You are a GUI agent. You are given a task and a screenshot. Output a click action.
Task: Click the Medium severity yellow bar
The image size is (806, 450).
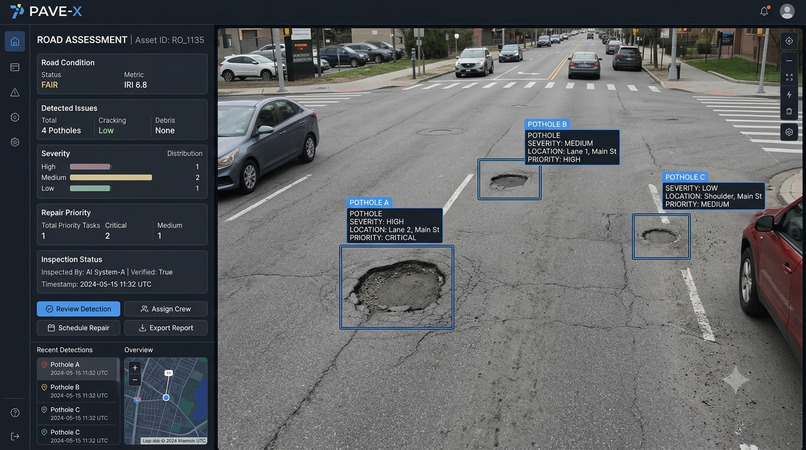click(111, 177)
